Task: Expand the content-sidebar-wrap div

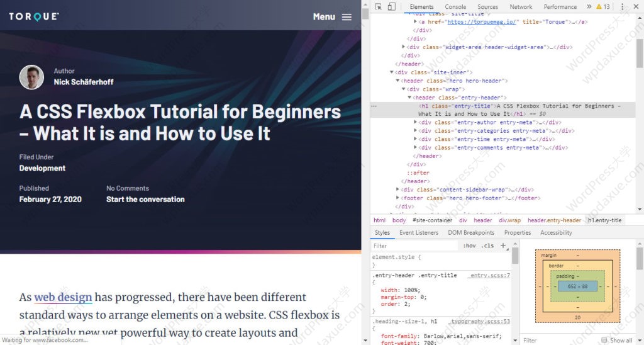Action: (397, 189)
